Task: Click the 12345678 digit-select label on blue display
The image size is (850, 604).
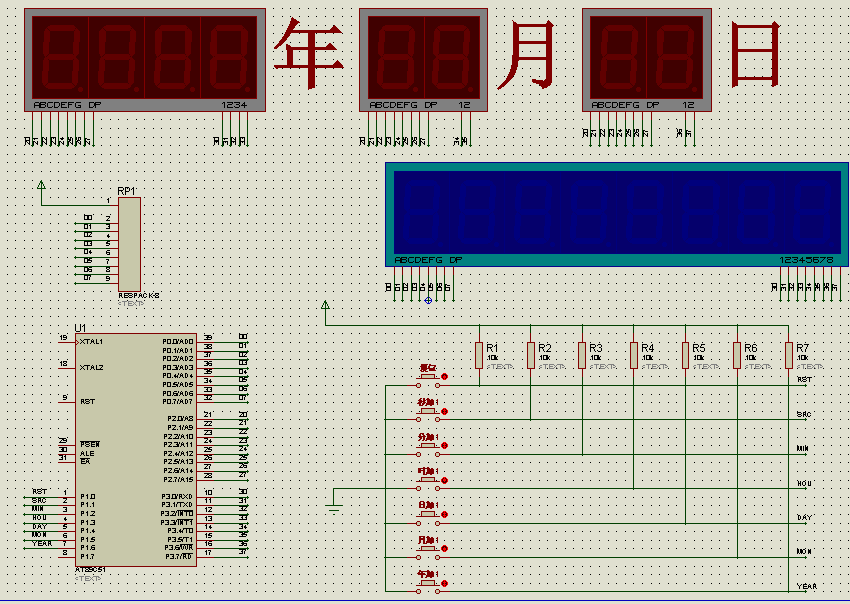Action: point(807,260)
